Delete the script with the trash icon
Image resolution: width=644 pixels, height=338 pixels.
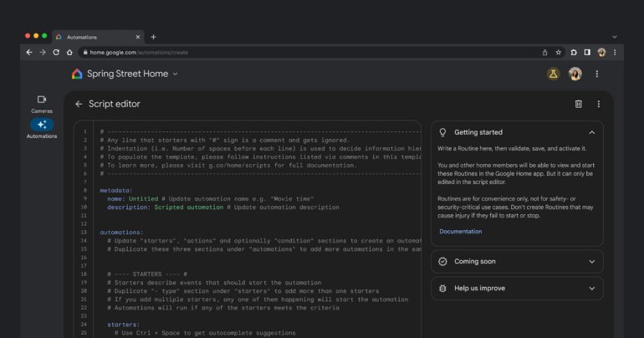coord(578,105)
